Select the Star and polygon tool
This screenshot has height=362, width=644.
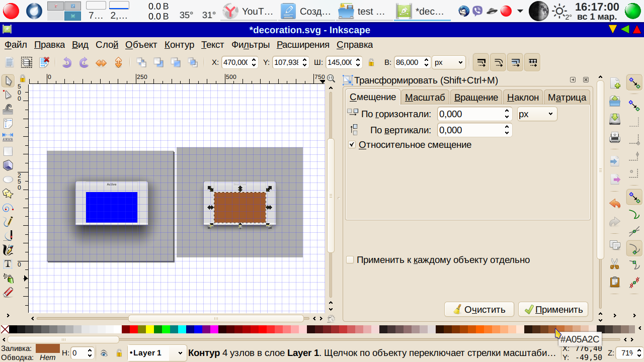(8, 194)
